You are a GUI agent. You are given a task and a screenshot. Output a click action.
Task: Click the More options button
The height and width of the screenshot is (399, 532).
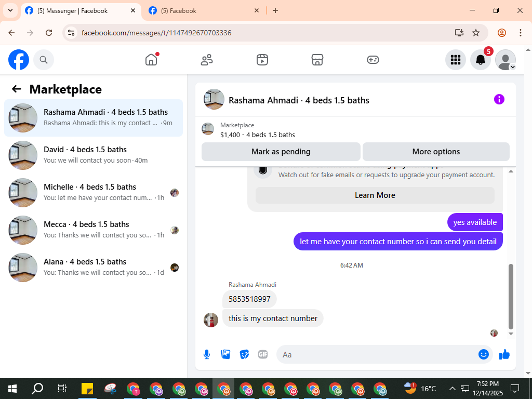click(x=436, y=152)
